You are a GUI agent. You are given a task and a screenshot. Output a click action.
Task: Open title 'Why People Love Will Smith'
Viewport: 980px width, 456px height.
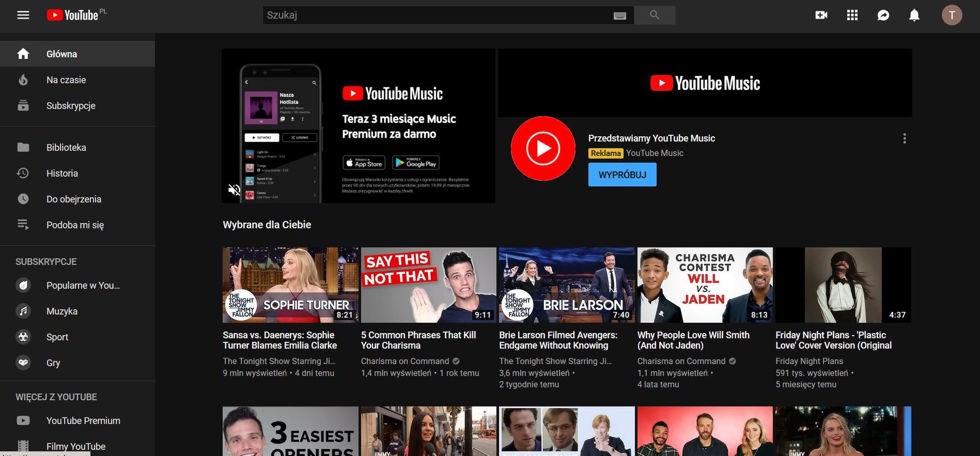pos(693,340)
